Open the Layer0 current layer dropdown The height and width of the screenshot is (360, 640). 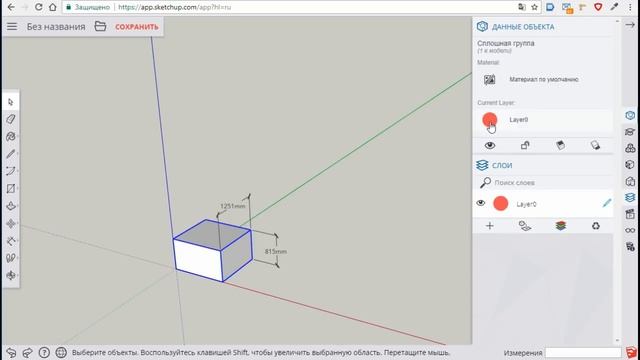coord(544,120)
